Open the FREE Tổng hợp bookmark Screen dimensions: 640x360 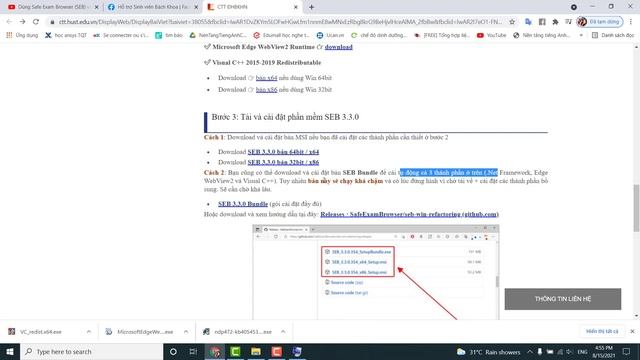(442, 35)
